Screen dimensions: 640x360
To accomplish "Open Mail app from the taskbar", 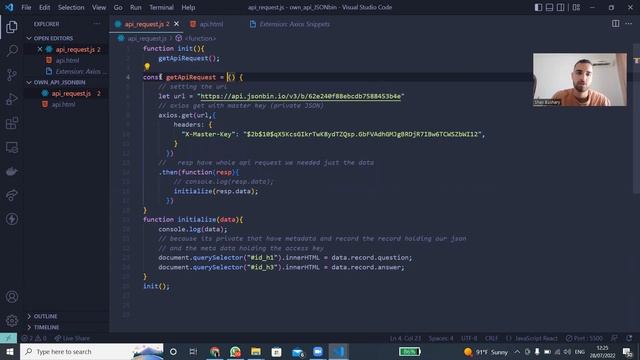I will 298,352.
